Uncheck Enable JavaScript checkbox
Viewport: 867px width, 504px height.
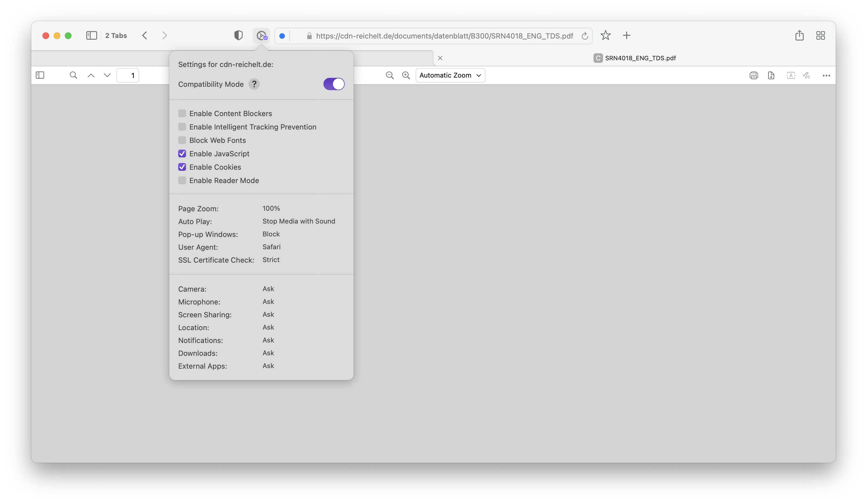pyautogui.click(x=182, y=153)
